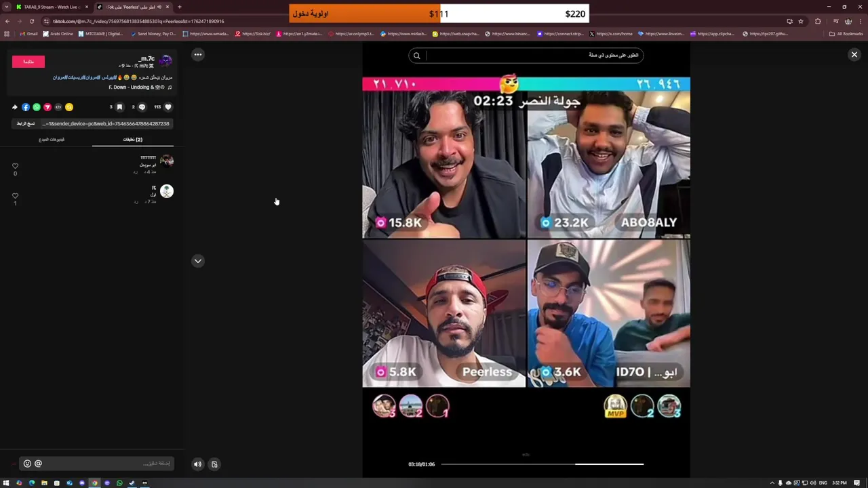Switch to TARA8_9 Stream browser tab
This screenshot has height=488, width=868.
[x=52, y=7]
